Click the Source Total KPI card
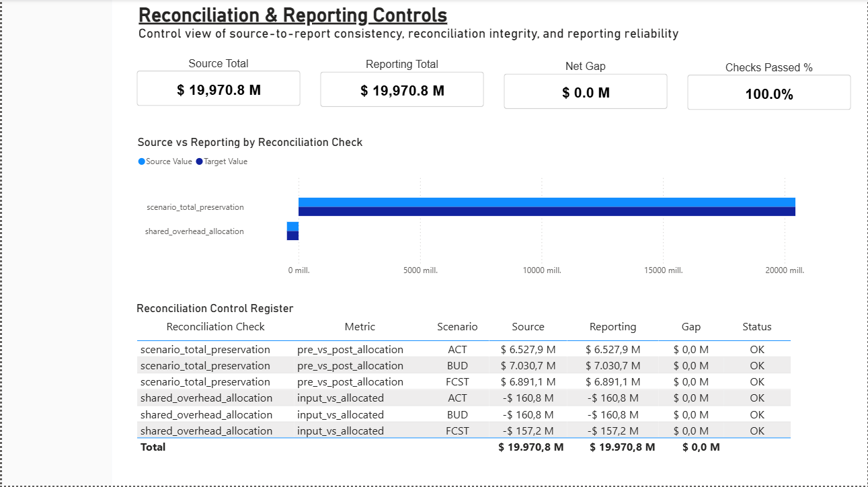This screenshot has width=868, height=487. click(218, 88)
